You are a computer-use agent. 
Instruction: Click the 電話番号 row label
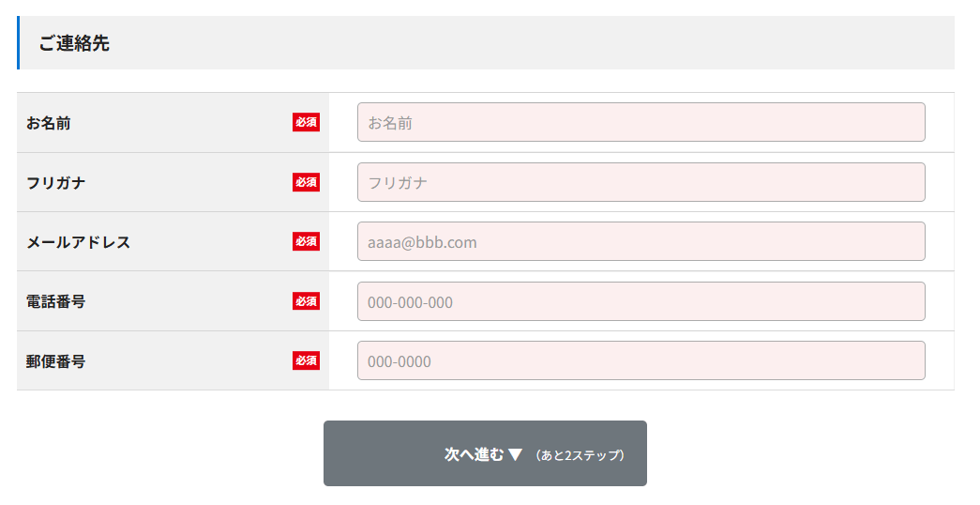click(x=56, y=302)
